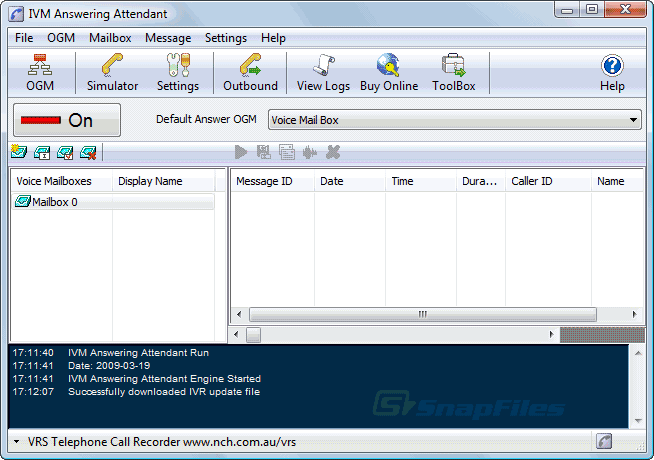Launch the call Simulator
Viewport: 654px width, 460px height.
(x=112, y=73)
